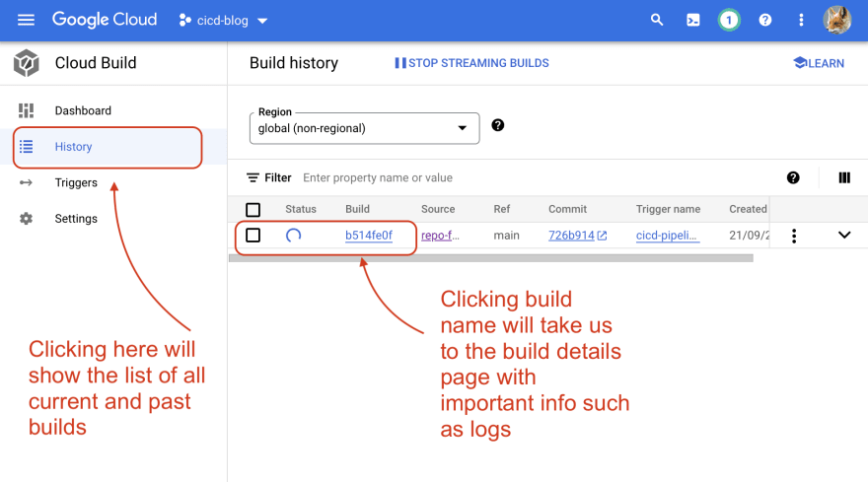The width and height of the screenshot is (868, 482).
Task: Go to Dashboard in the sidebar
Action: pos(83,110)
